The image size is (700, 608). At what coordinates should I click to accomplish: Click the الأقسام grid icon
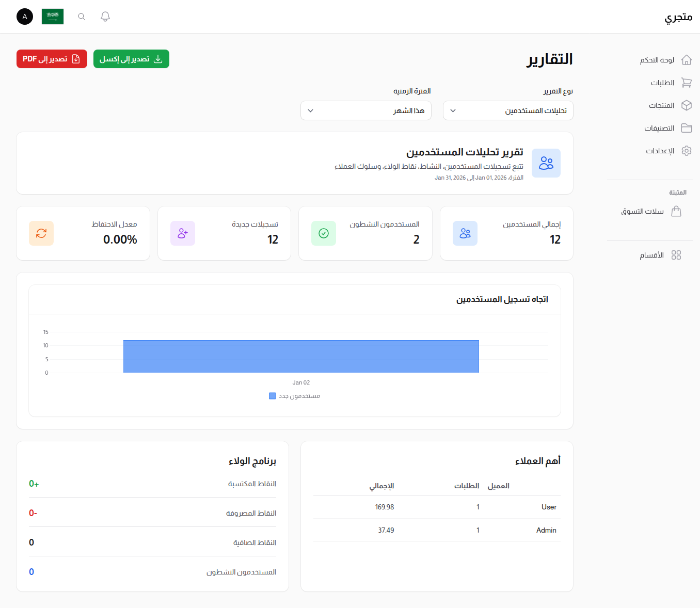pos(677,254)
